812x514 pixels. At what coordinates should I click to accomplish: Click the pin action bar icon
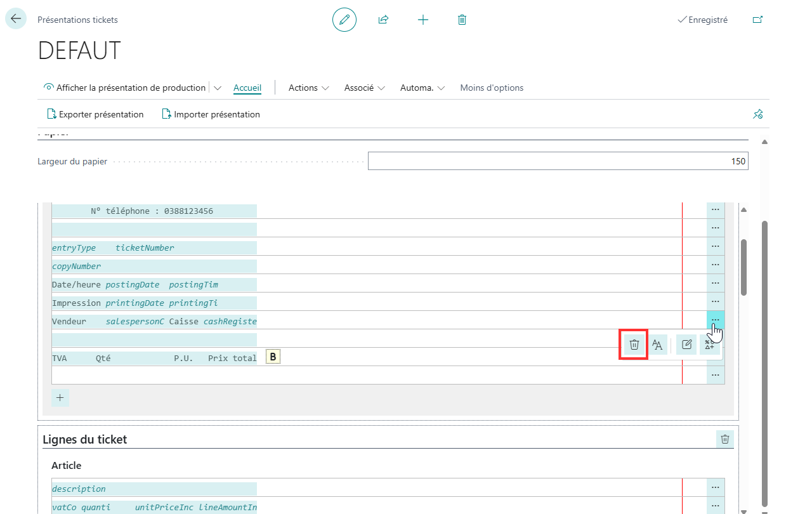point(757,114)
